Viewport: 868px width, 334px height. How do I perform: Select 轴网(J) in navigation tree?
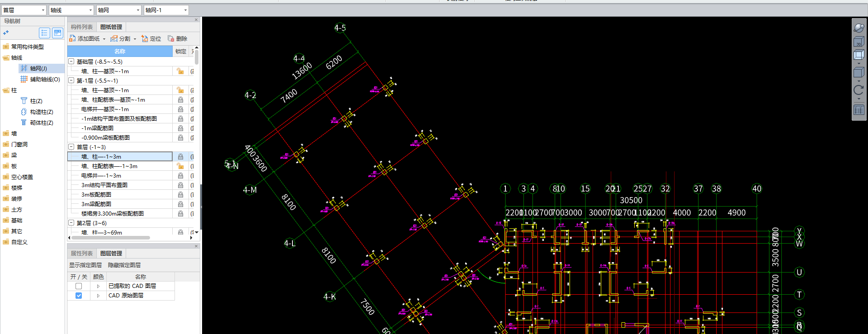point(38,68)
